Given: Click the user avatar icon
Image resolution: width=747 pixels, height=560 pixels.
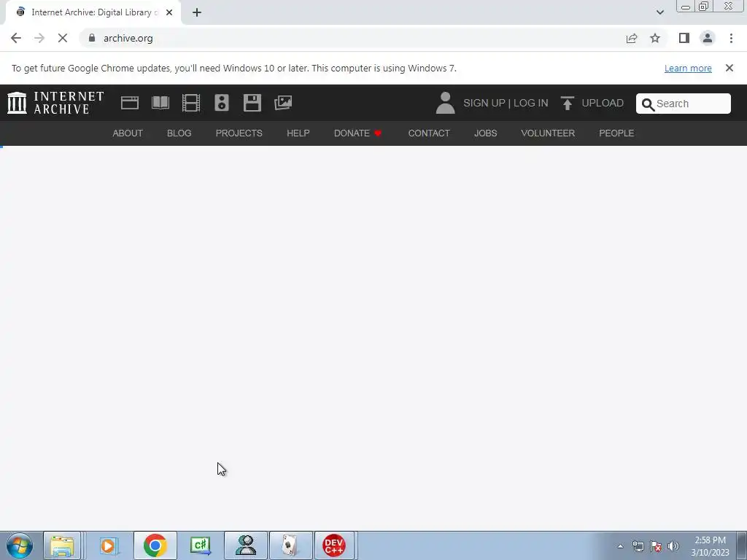Looking at the screenshot, I should (446, 103).
